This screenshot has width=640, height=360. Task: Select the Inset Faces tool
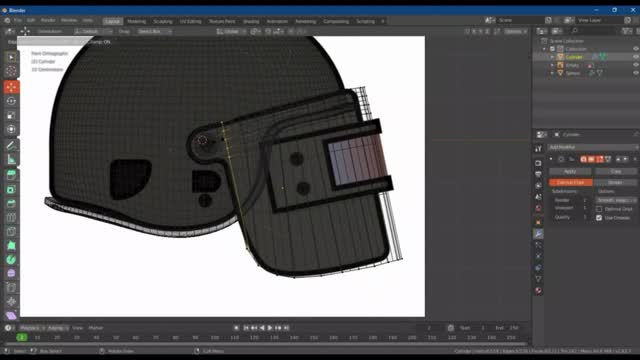point(11,189)
